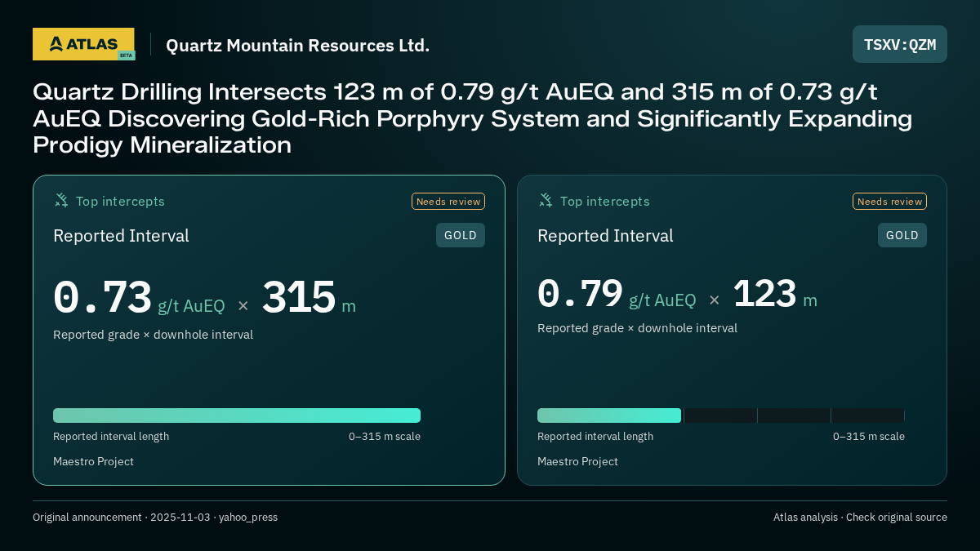980x551 pixels.
Task: Select the drill icon in the 0.79 g/t card
Action: click(546, 200)
